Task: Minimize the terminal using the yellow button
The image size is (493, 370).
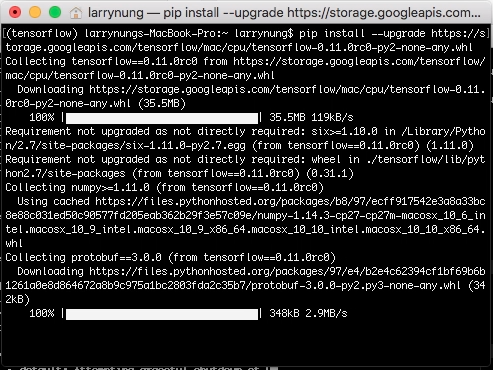Action: (35, 12)
